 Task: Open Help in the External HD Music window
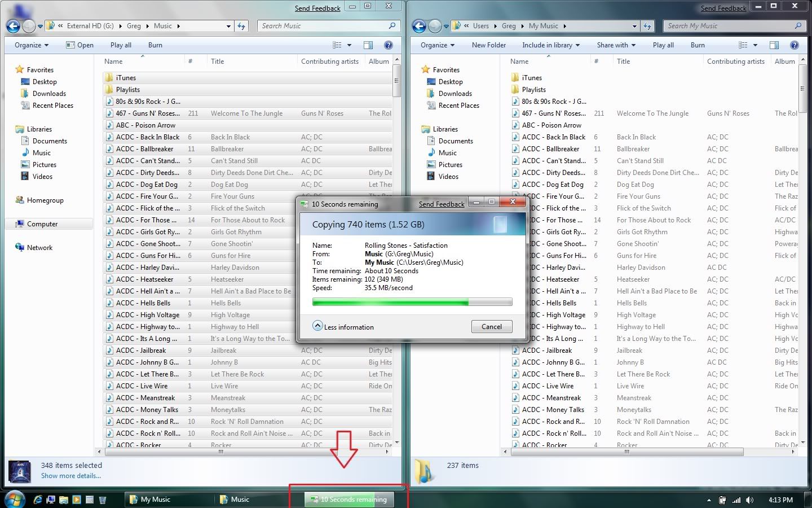(x=389, y=45)
